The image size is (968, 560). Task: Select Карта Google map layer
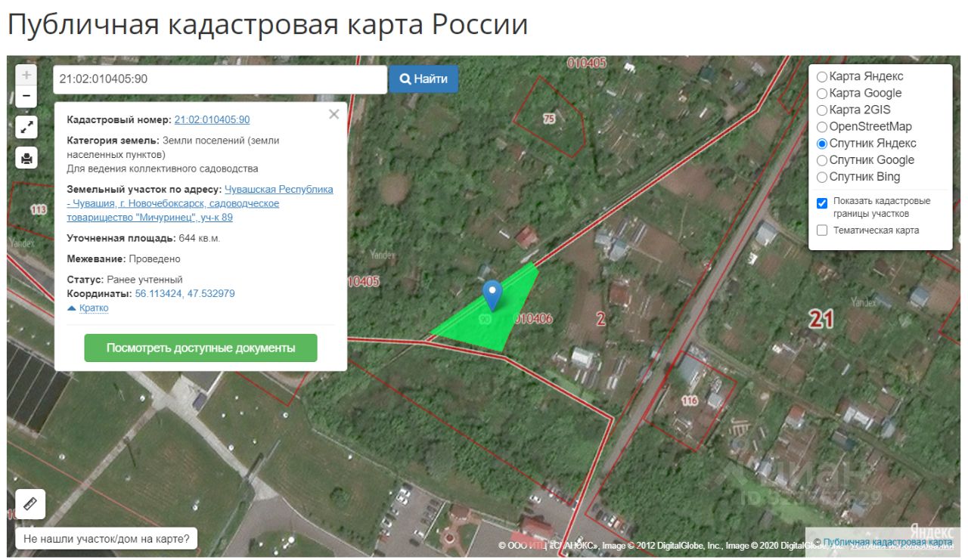pos(822,93)
